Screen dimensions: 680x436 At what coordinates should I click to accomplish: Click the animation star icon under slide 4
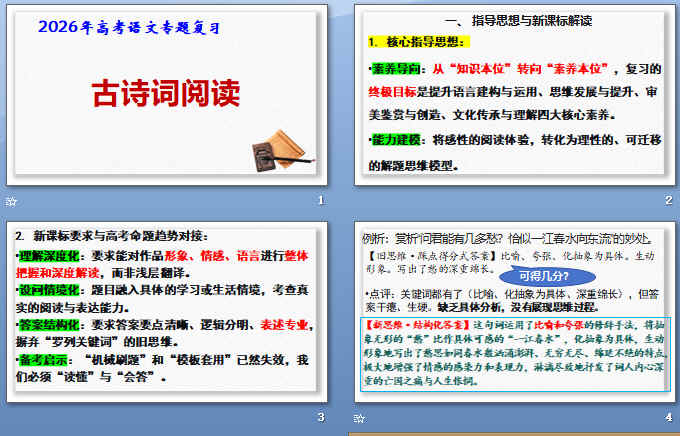tap(361, 417)
